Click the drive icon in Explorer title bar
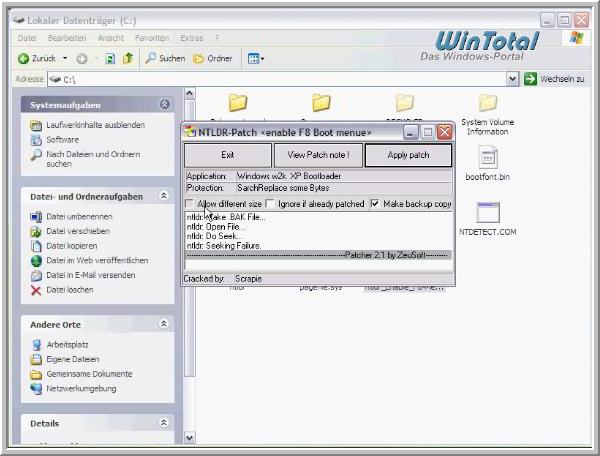The height and width of the screenshot is (456, 600). pyautogui.click(x=18, y=20)
